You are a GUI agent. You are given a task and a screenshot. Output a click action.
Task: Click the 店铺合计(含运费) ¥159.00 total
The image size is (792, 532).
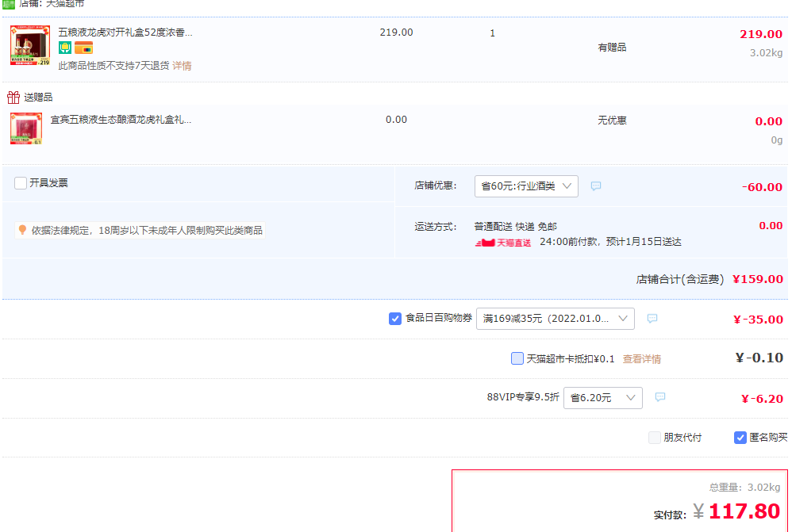point(709,279)
